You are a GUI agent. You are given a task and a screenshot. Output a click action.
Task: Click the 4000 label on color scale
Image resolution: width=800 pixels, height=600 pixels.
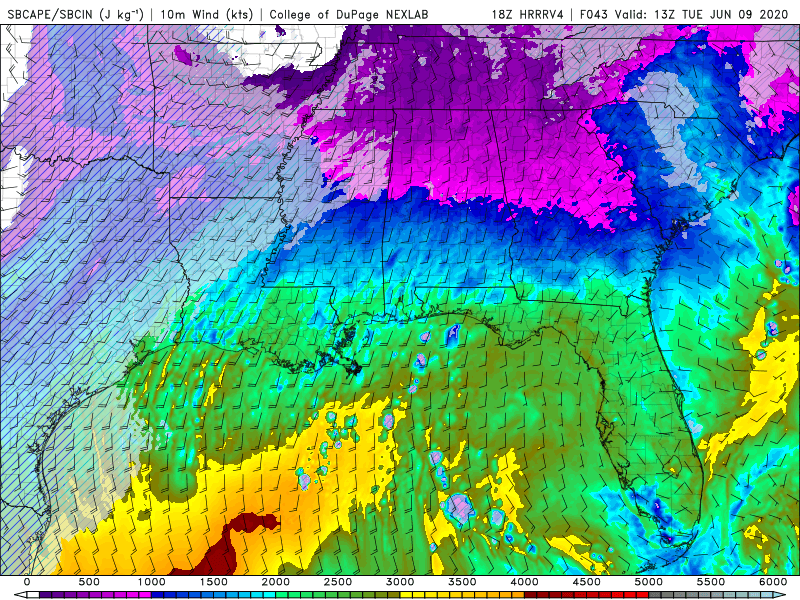[x=524, y=582]
